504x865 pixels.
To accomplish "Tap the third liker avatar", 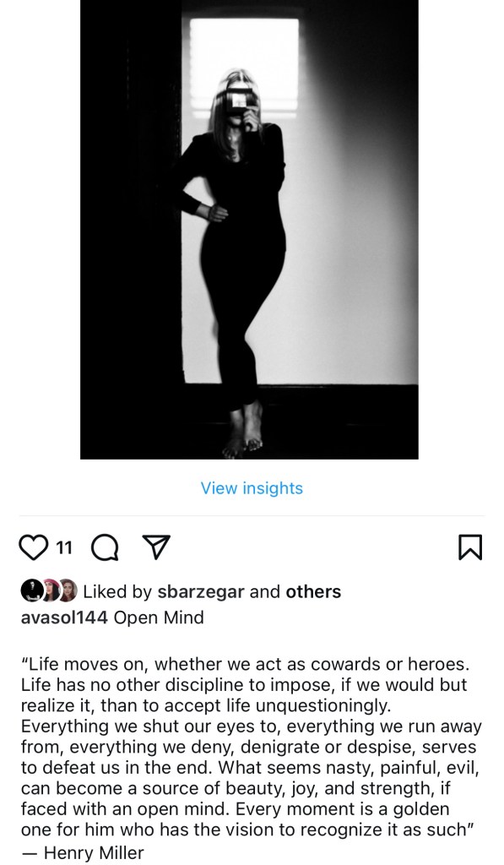I will 68,590.
